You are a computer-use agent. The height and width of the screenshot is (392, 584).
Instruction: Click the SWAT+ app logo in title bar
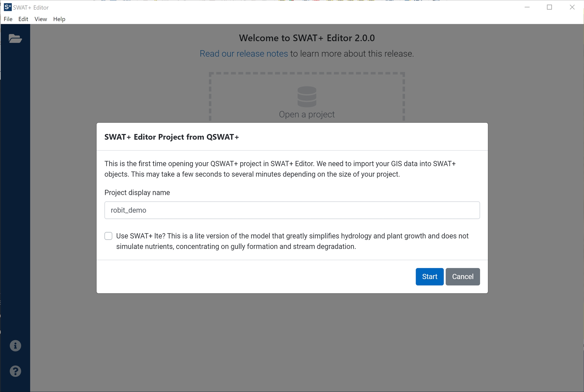(x=8, y=7)
